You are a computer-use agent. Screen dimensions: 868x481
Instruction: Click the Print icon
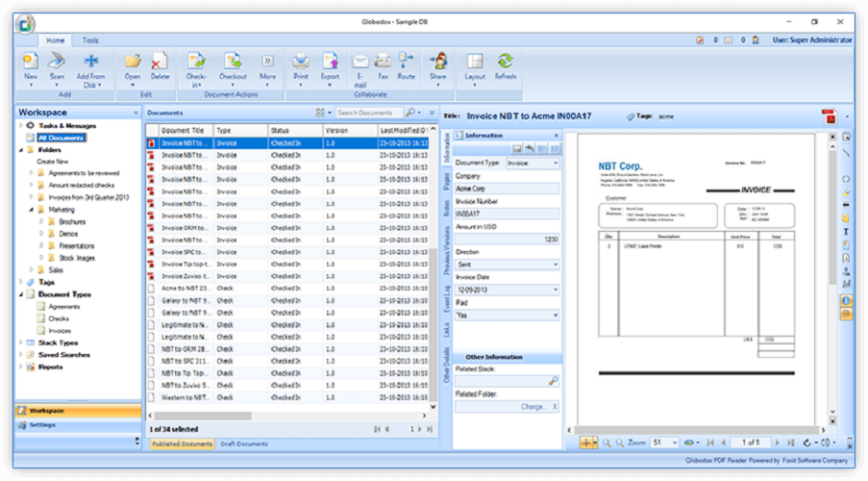301,61
